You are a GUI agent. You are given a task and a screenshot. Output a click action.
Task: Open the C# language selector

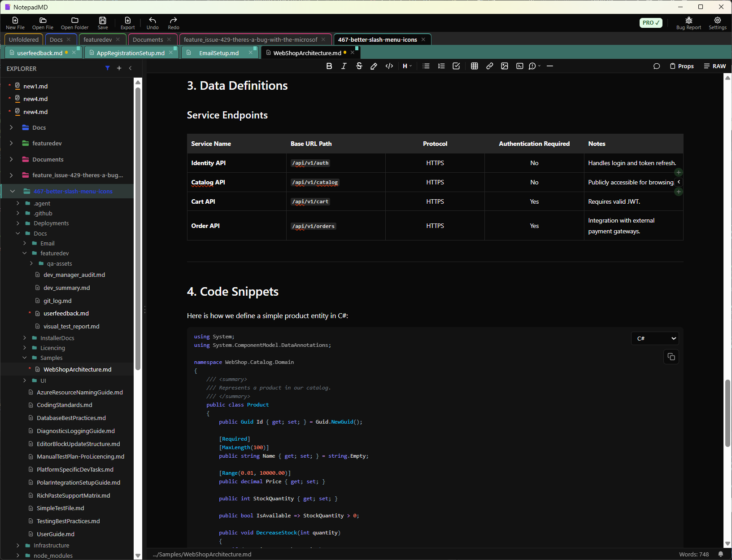pyautogui.click(x=655, y=338)
